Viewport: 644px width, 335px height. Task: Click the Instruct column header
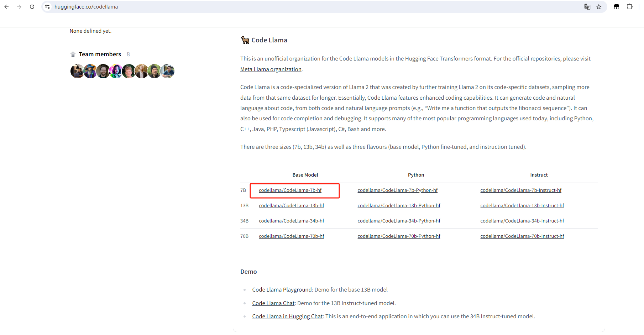pos(539,175)
